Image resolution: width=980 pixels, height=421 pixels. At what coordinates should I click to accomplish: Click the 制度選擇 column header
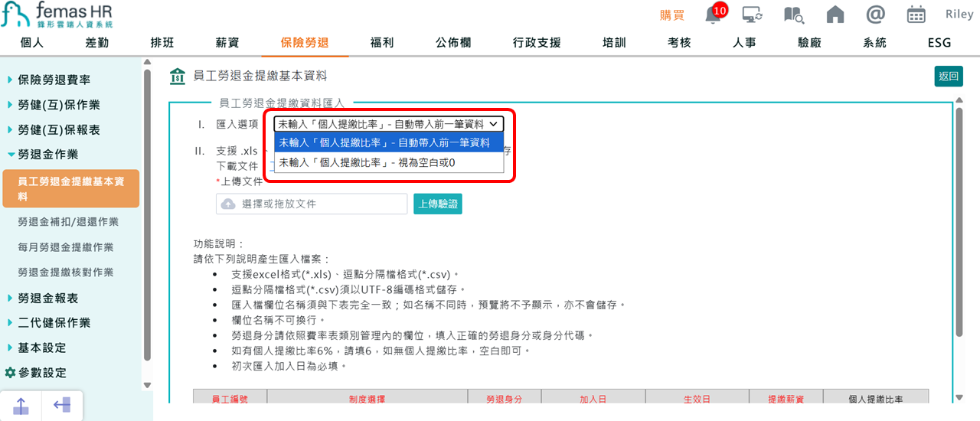click(367, 399)
